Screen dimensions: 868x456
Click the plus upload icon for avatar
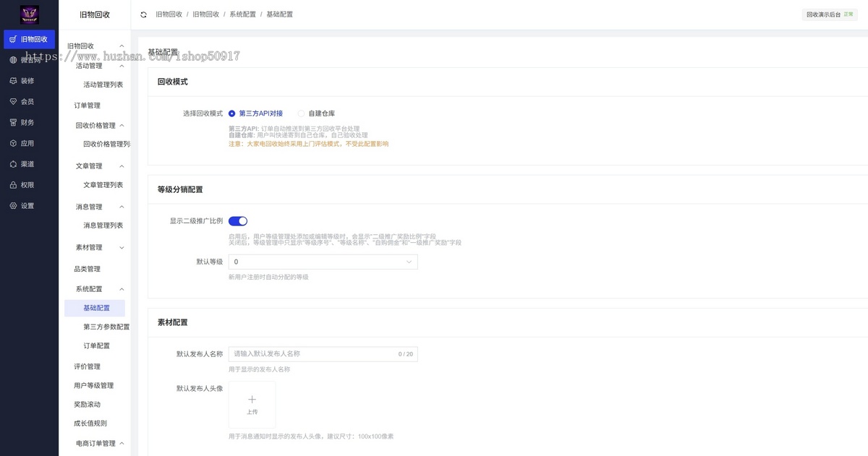tap(252, 400)
